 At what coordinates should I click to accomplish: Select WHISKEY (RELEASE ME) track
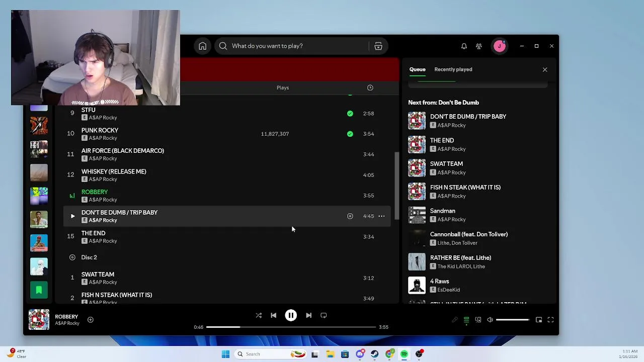tap(227, 175)
